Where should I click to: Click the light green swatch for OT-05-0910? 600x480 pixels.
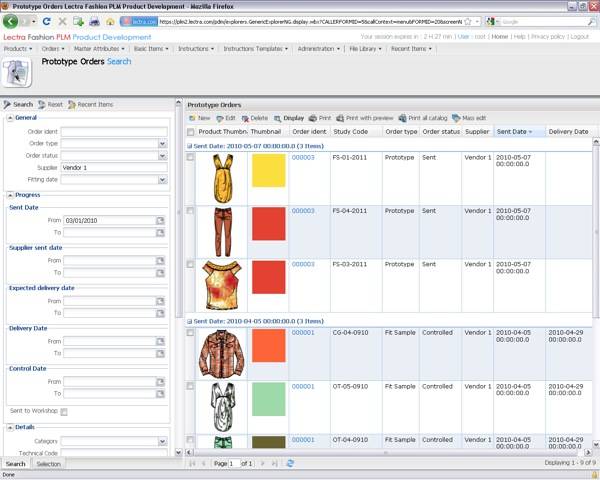pos(269,399)
